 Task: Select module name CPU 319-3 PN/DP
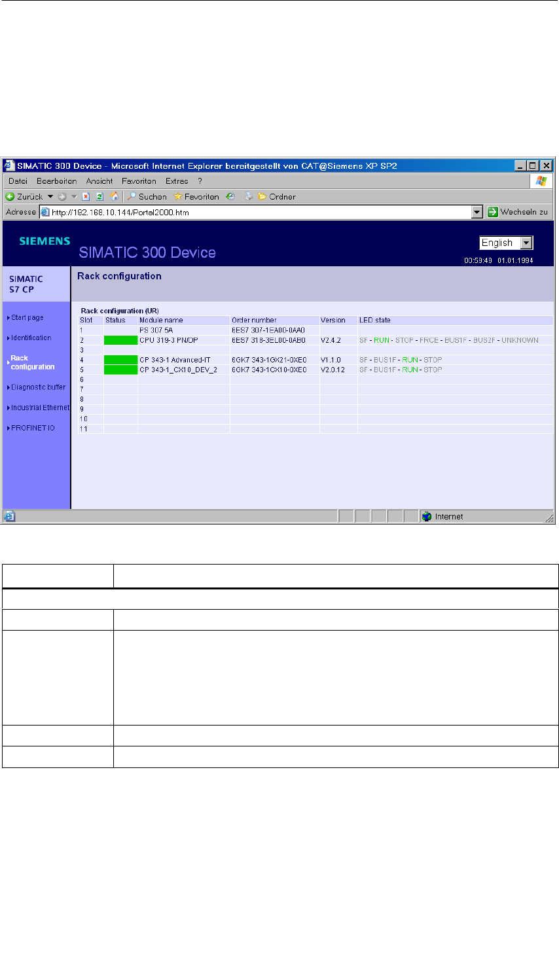pos(168,340)
